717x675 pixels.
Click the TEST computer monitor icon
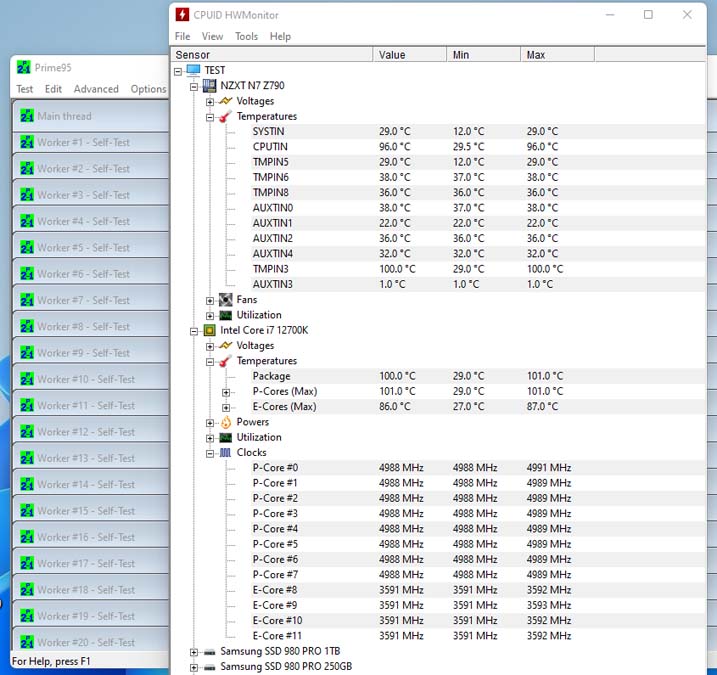coord(193,70)
